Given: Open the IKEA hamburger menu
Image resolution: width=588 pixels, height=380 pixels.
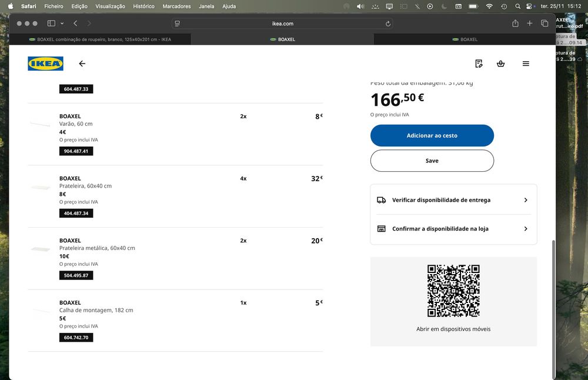Looking at the screenshot, I should click(526, 64).
